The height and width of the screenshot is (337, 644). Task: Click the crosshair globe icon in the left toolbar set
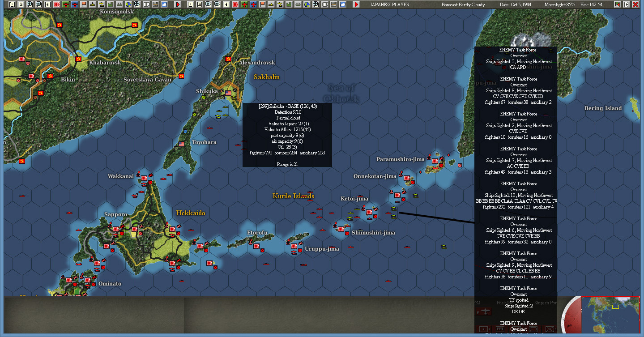[x=137, y=4]
